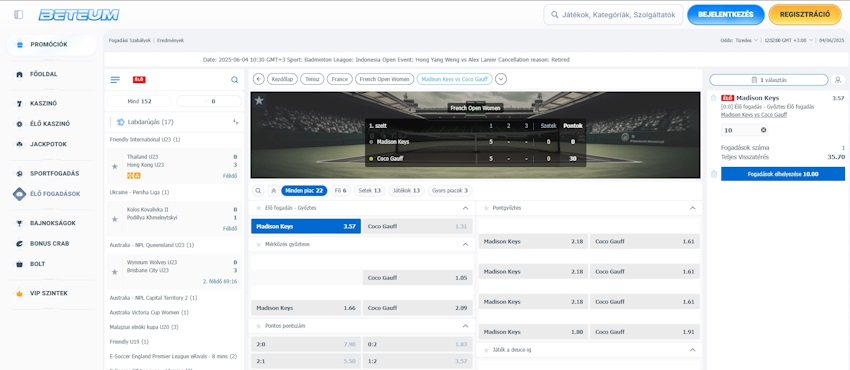Clear the stake amount field
The image size is (850, 370).
(x=763, y=130)
